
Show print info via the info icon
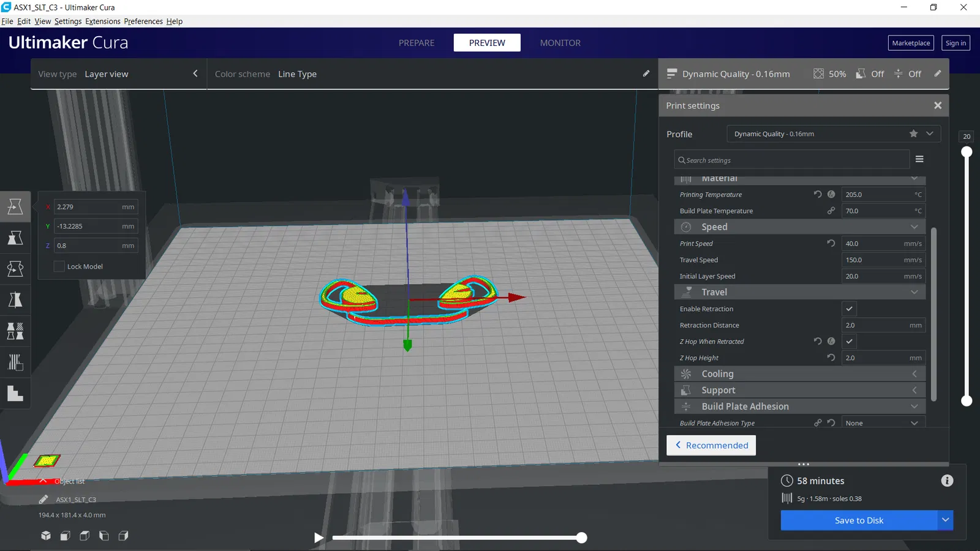coord(947,481)
